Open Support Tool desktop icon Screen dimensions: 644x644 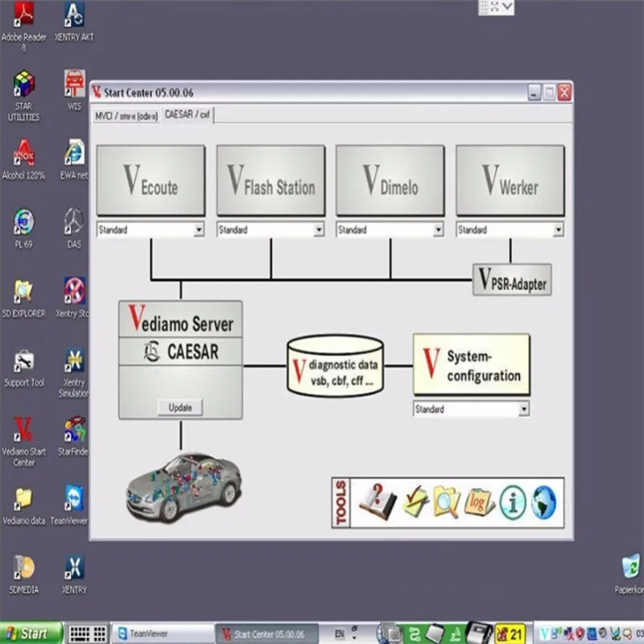click(x=24, y=368)
